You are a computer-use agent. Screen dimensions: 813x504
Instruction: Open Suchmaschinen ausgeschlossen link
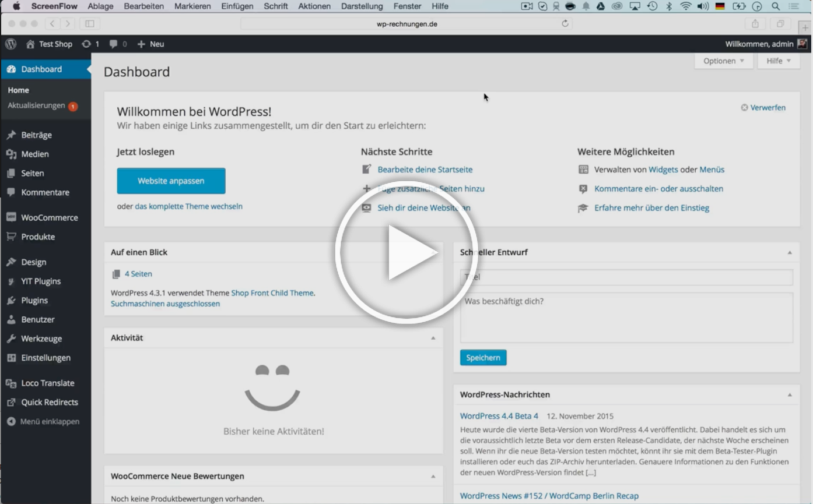pos(165,304)
